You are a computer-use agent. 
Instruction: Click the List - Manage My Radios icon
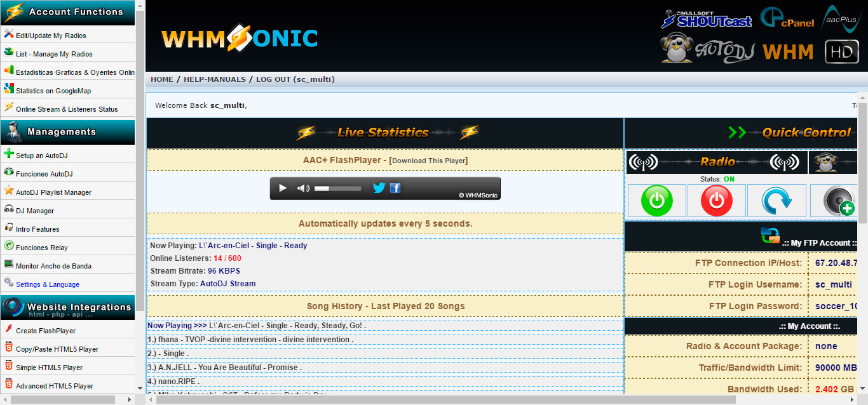[x=9, y=53]
